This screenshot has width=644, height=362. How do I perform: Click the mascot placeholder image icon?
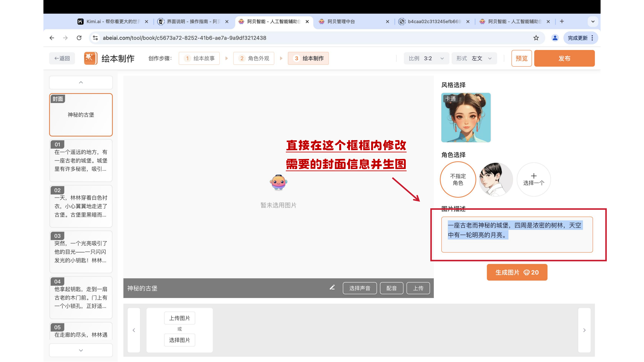tap(279, 183)
